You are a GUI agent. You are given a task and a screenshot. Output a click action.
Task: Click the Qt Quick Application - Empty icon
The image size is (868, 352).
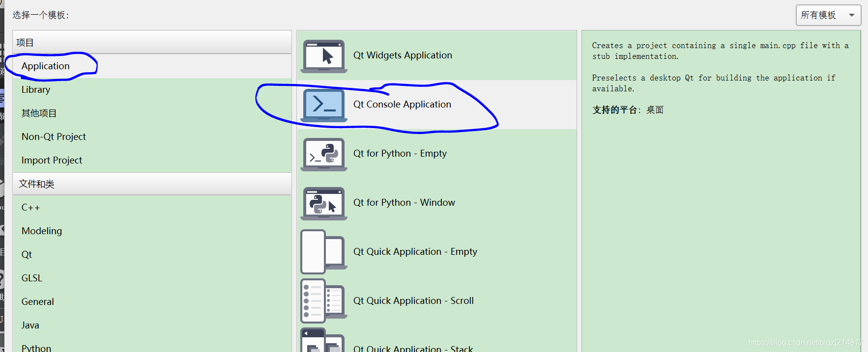[324, 252]
